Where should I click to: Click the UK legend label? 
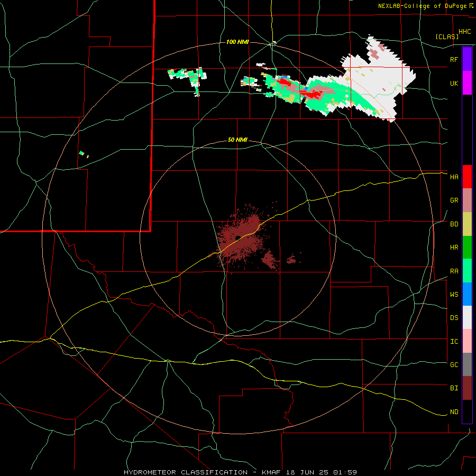[x=454, y=83]
